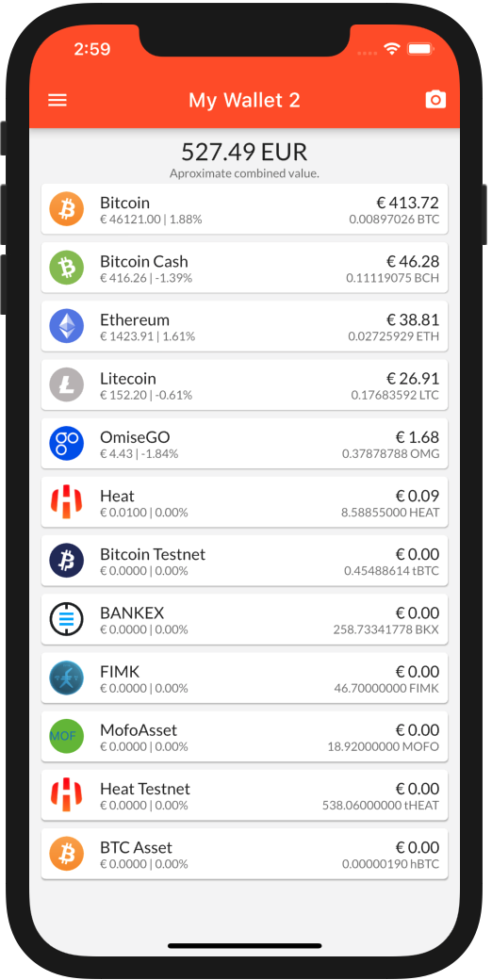Viewport: 492px width, 980px height.
Task: Click the My Wallet 2 title
Action: pyautogui.click(x=244, y=100)
